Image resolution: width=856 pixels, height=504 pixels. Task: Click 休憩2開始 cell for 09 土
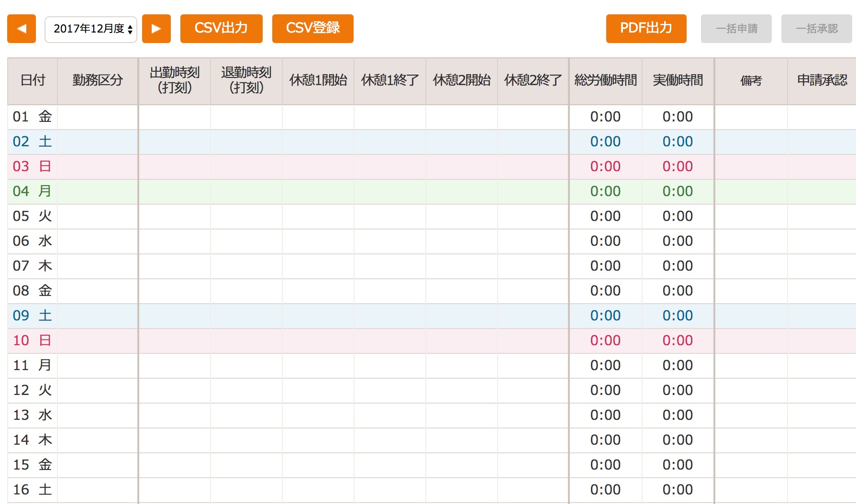coord(462,316)
